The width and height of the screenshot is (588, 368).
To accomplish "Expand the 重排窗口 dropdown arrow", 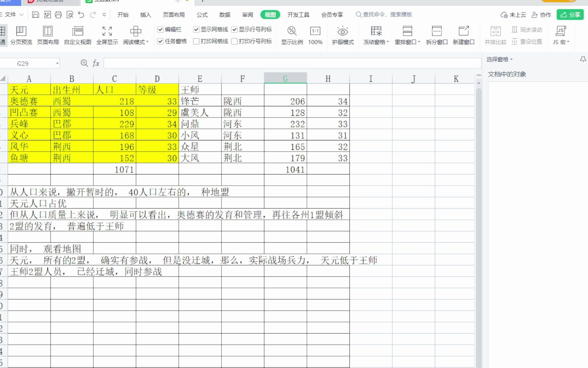I will 419,42.
